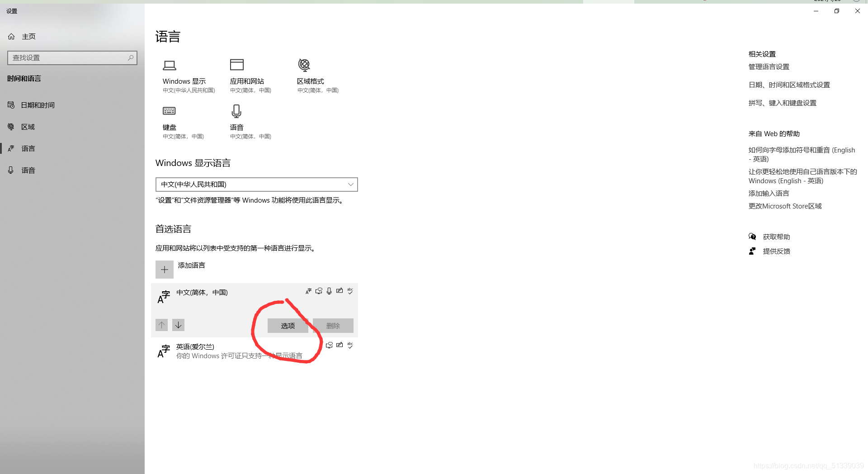The image size is (868, 474).
Task: Click the plus icon for 添加语言
Action: click(165, 270)
